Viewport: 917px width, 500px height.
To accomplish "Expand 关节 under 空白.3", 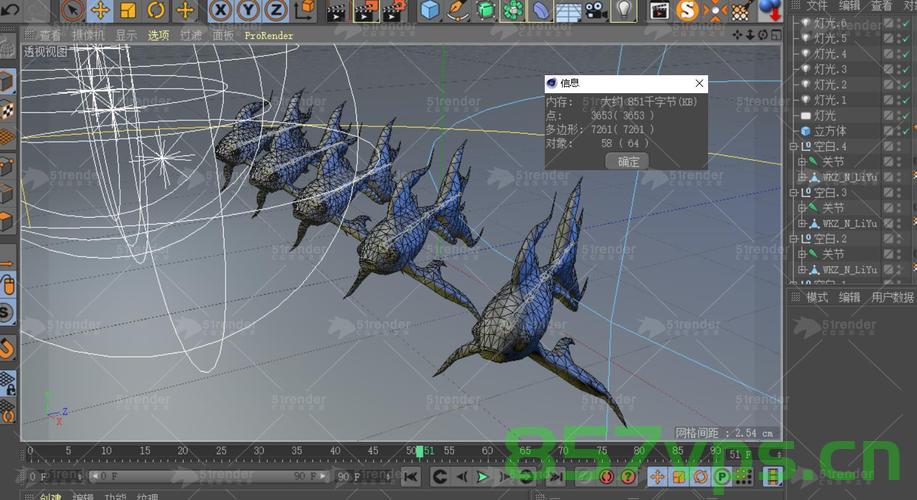I will coord(802,208).
